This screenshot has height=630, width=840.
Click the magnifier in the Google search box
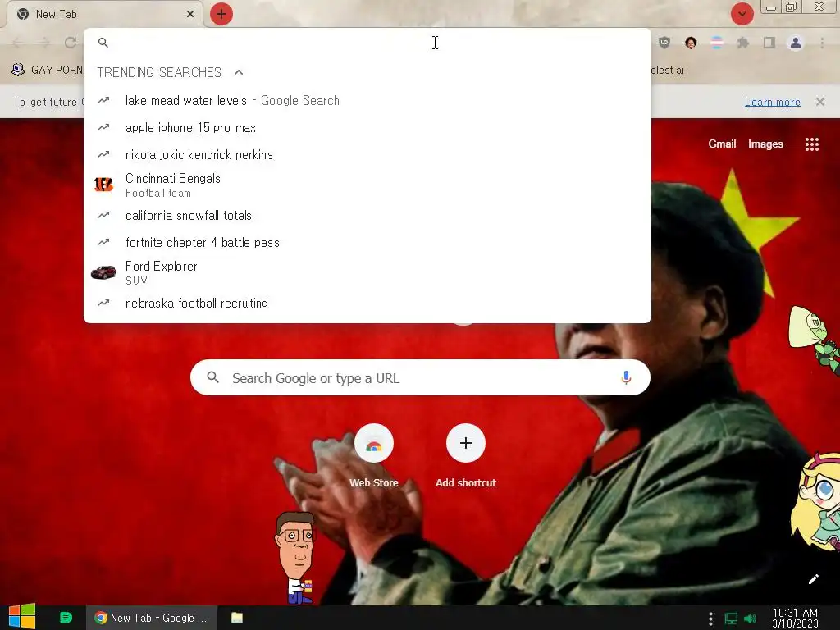[212, 377]
